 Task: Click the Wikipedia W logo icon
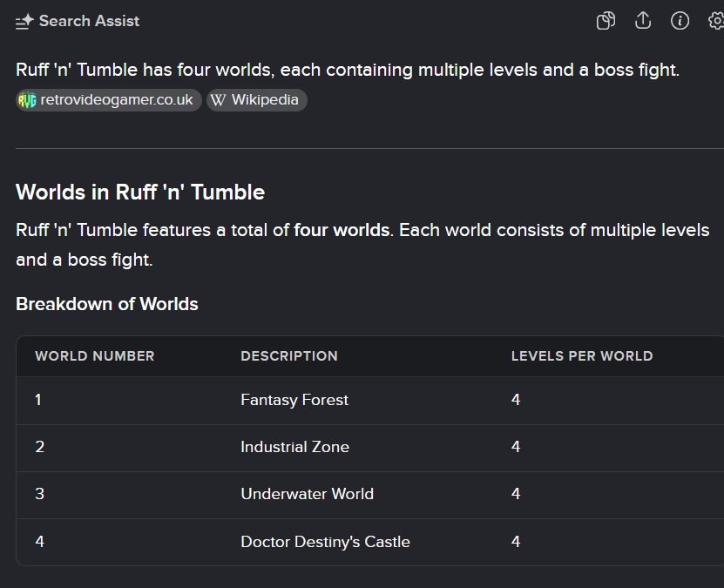tap(218, 100)
